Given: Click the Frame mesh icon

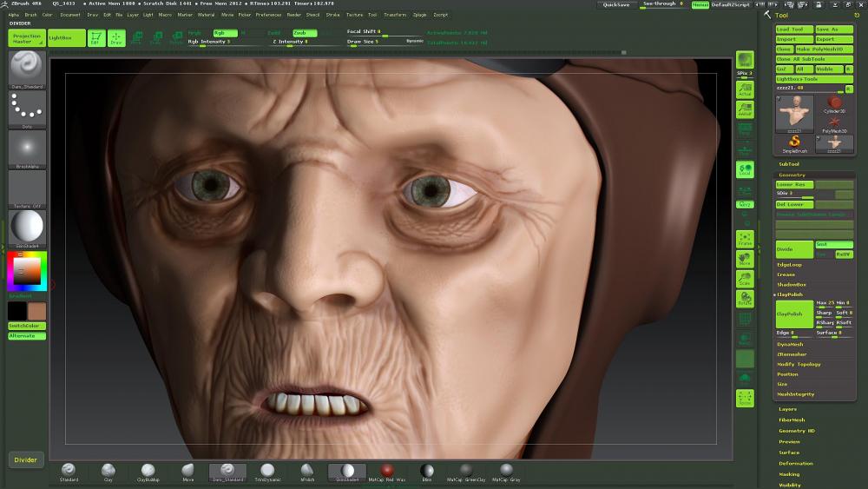Looking at the screenshot, I should (x=745, y=239).
